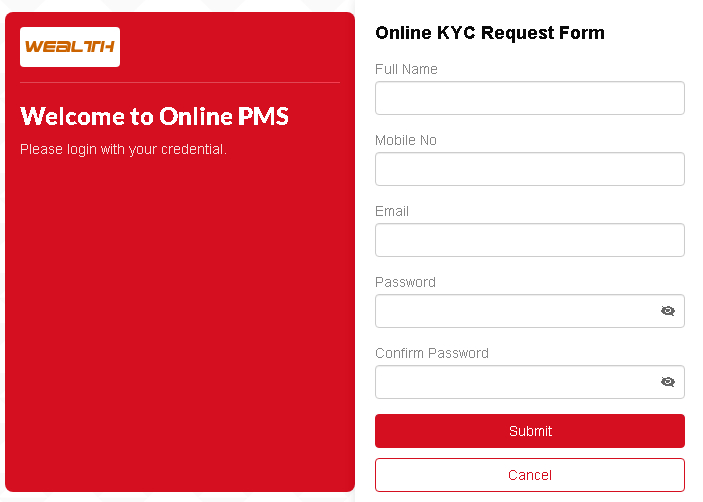This screenshot has width=703, height=502.
Task: Click the divider line below the logo
Action: pyautogui.click(x=180, y=82)
